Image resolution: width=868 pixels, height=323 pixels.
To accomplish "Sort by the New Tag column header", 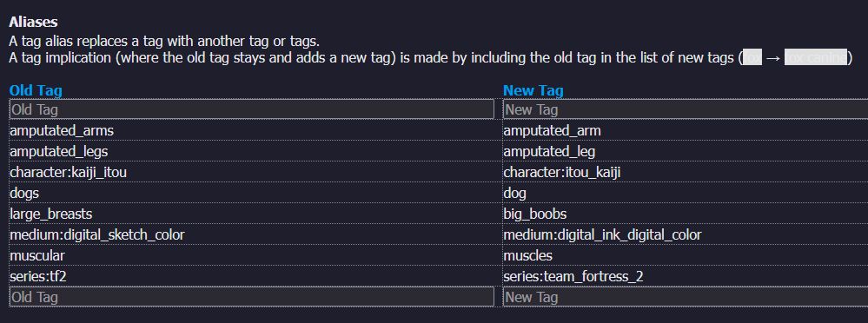I will [x=533, y=90].
